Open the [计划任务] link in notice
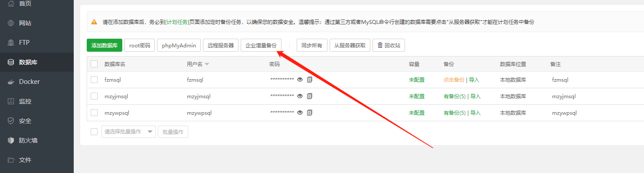The image size is (644, 173). (177, 22)
